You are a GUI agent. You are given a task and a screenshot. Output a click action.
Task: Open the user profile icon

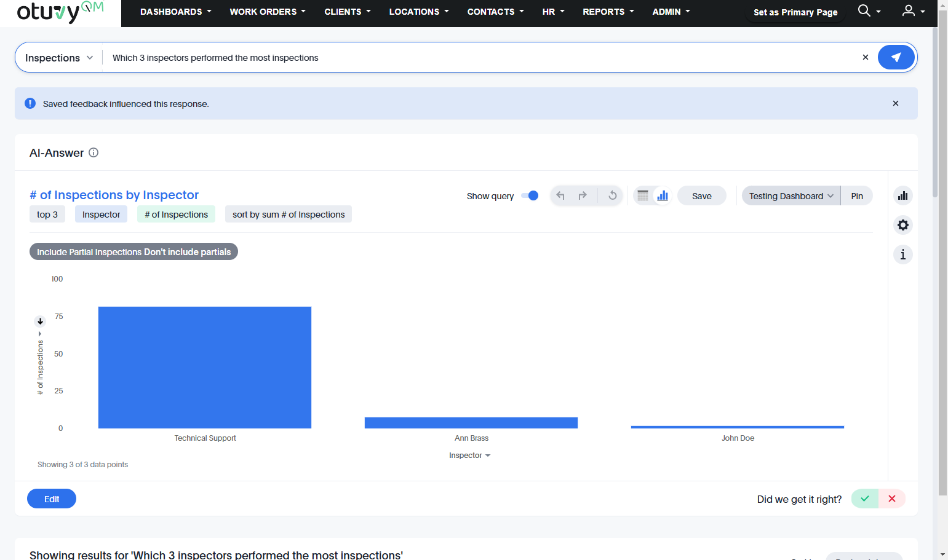(908, 10)
